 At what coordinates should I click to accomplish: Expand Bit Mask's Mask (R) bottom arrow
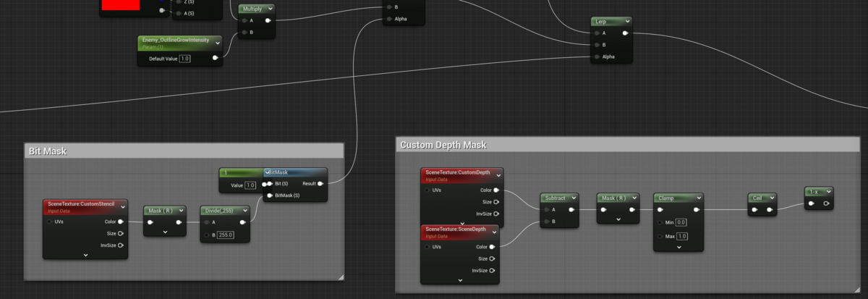tap(165, 232)
